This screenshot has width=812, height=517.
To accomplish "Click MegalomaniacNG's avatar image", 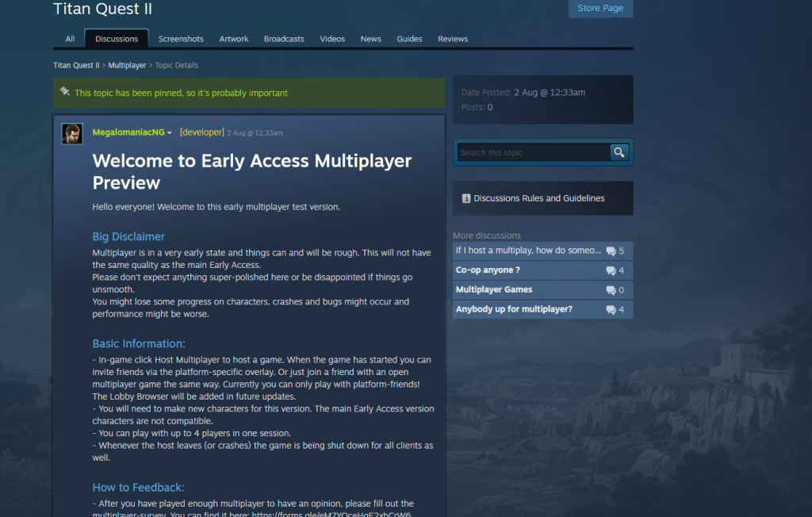I will pos(71,133).
